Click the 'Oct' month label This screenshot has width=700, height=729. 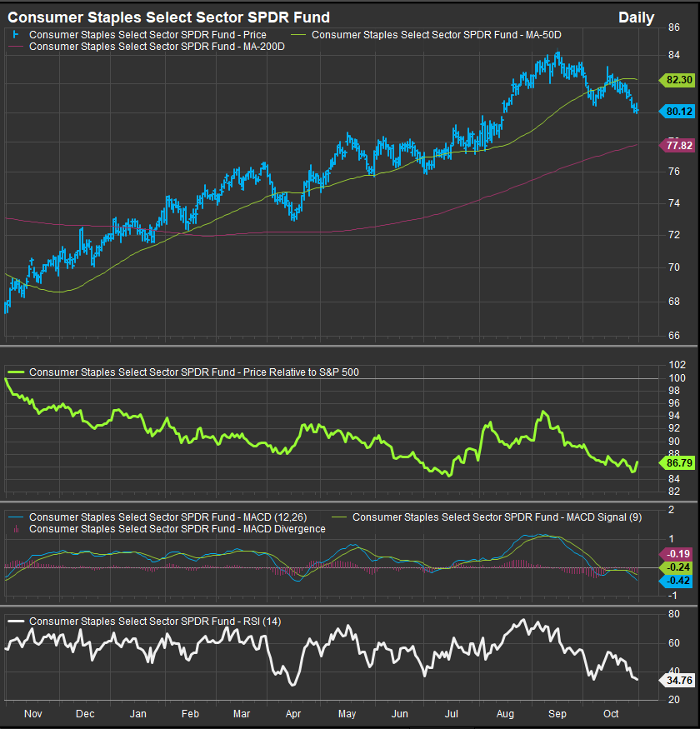[611, 714]
